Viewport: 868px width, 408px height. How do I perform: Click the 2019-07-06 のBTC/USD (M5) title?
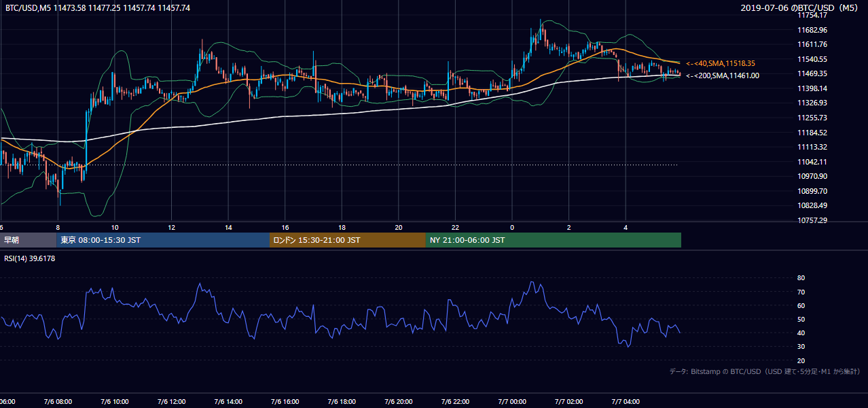click(799, 8)
